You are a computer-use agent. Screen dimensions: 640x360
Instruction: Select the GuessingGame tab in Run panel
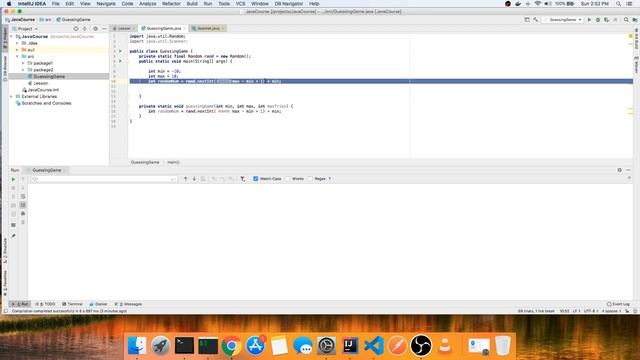click(x=47, y=170)
